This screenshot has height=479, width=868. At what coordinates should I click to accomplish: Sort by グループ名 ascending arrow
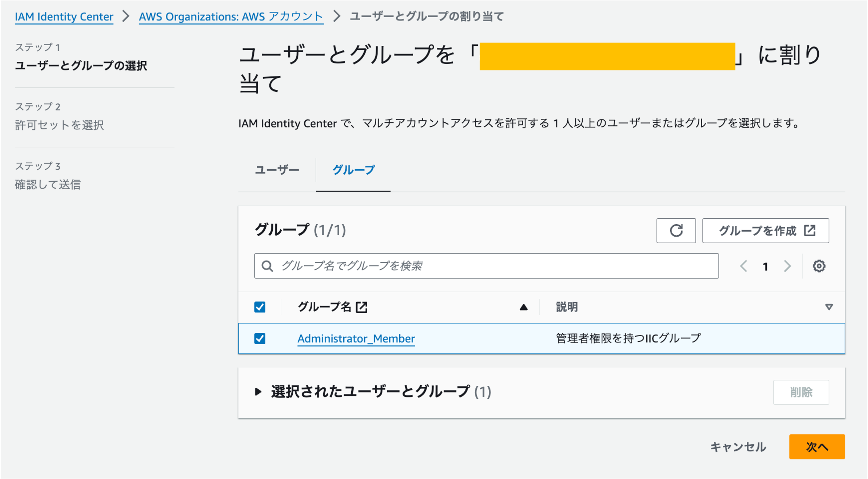[523, 307]
